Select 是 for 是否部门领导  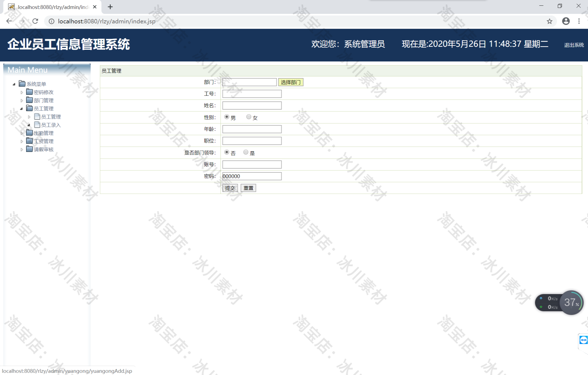(x=246, y=152)
